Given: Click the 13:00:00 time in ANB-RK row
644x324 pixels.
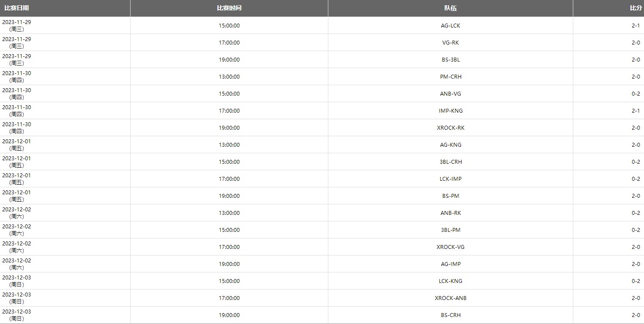Looking at the screenshot, I should point(229,213).
